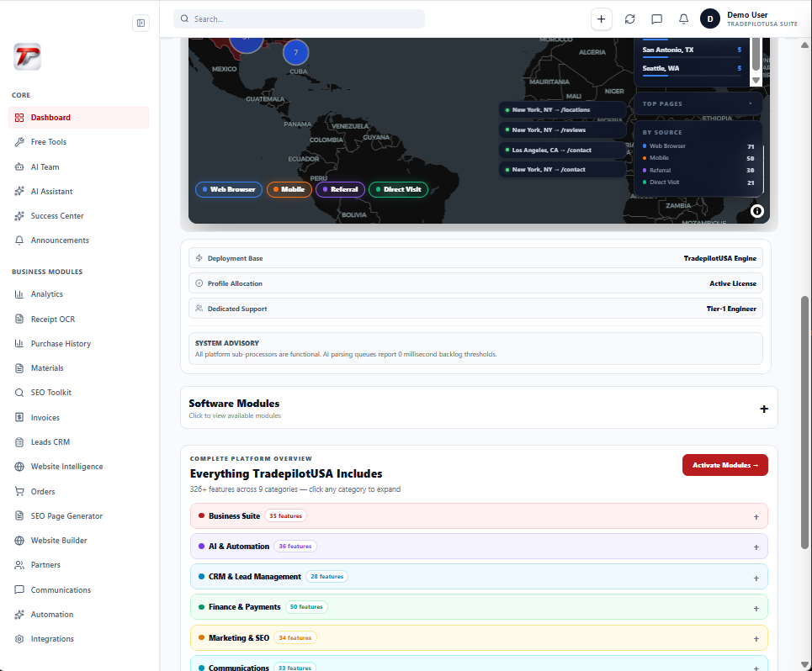Click the Dedicated Support row
The height and width of the screenshot is (671, 812).
click(x=475, y=309)
